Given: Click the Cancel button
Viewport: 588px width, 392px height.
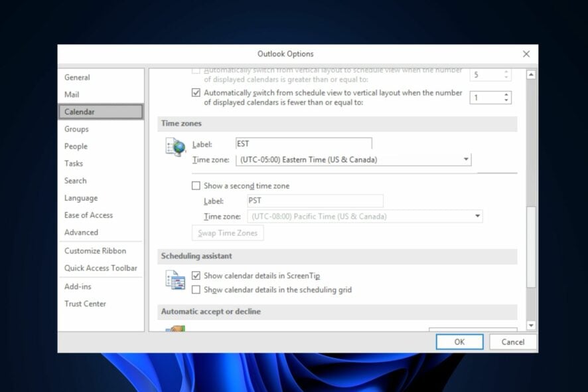Looking at the screenshot, I should coord(512,342).
